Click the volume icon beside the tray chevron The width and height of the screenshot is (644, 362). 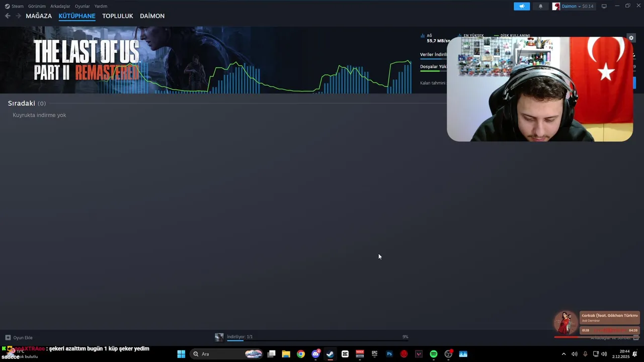click(x=574, y=354)
